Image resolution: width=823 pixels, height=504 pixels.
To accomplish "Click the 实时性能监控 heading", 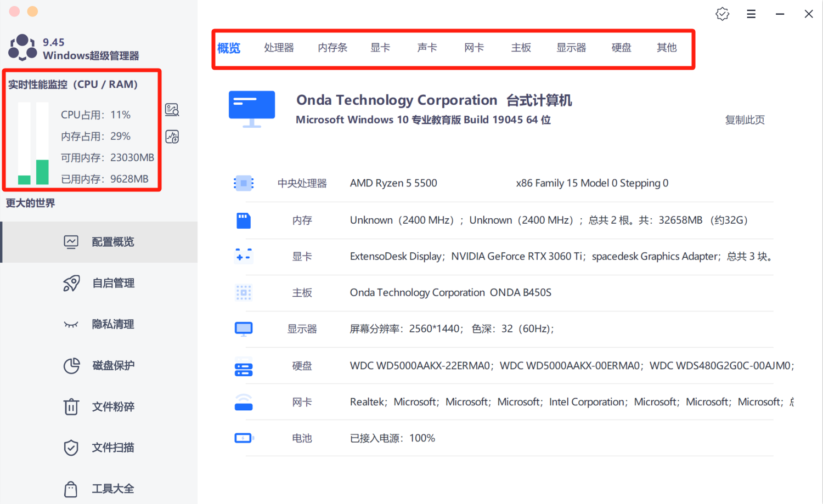I will coord(73,84).
